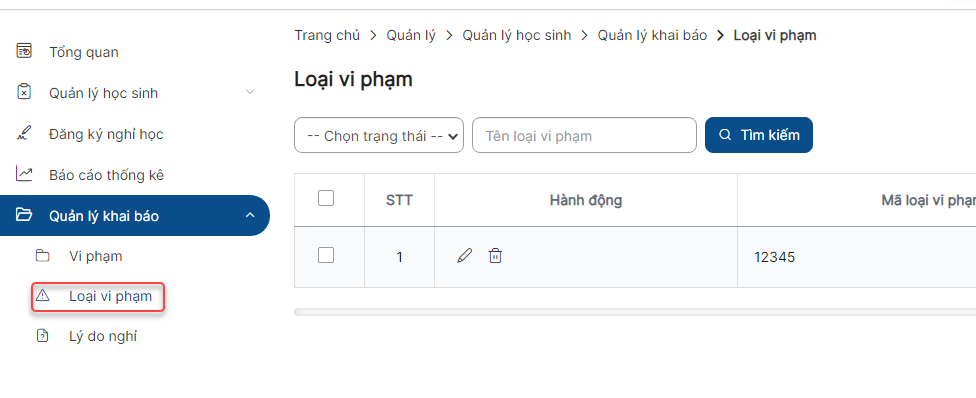Go to Trang chủ breadcrumb link
This screenshot has height=398, width=976.
click(x=327, y=36)
